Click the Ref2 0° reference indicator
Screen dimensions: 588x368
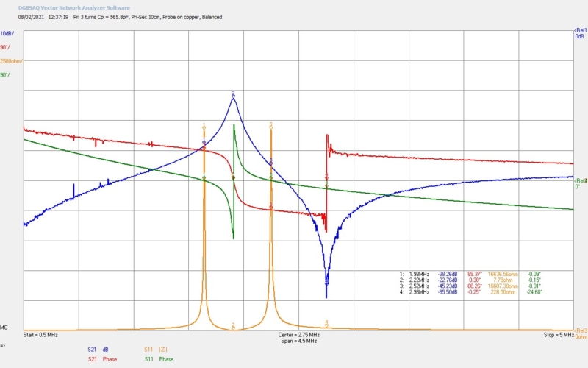(581, 183)
